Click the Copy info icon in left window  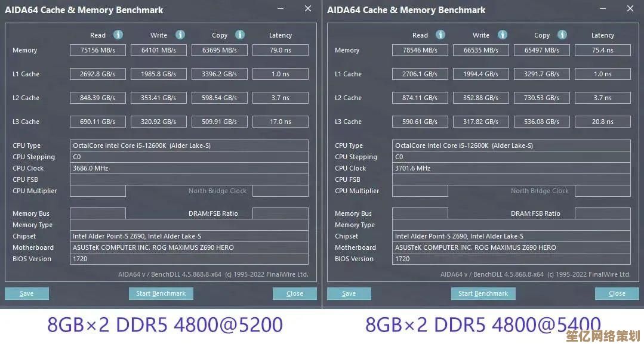pyautogui.click(x=239, y=35)
